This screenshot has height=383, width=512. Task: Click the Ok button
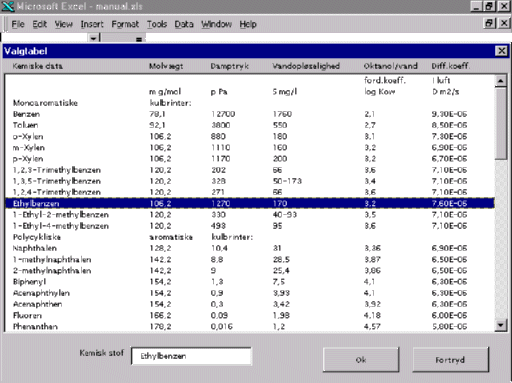click(x=361, y=360)
